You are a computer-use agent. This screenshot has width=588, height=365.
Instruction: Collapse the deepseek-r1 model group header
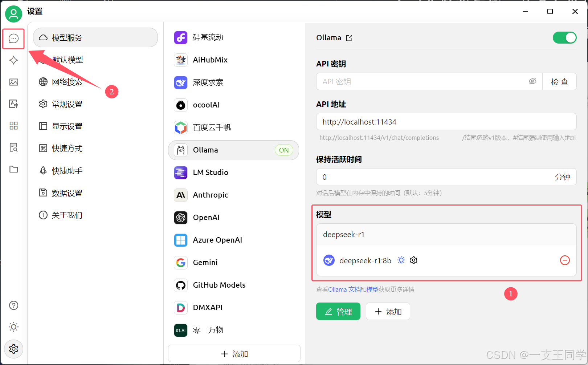[x=446, y=235]
